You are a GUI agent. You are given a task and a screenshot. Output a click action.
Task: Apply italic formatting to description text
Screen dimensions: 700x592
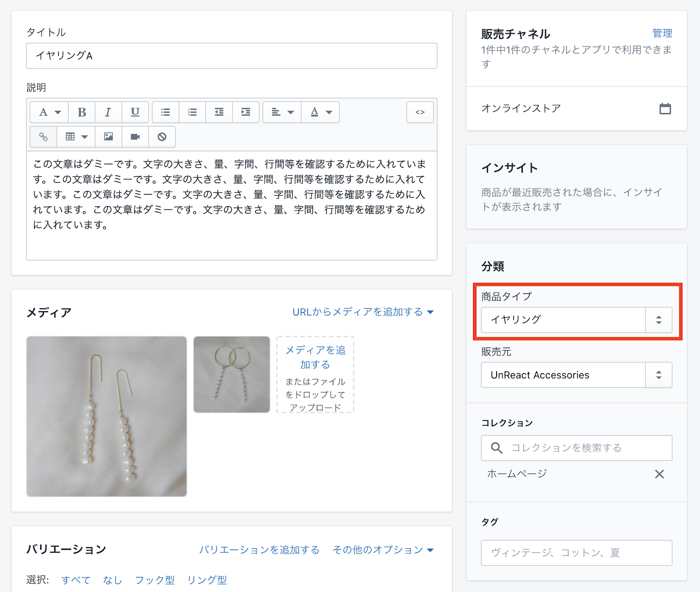[x=108, y=113]
